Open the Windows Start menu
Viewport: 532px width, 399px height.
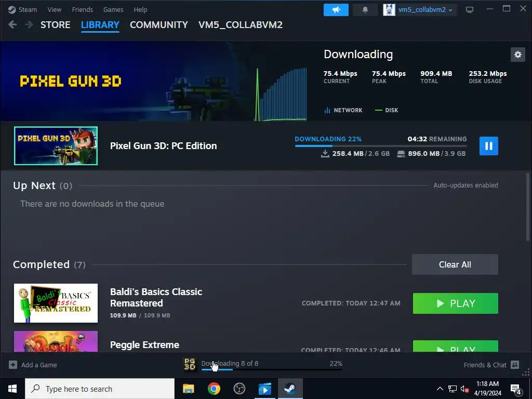[12, 389]
